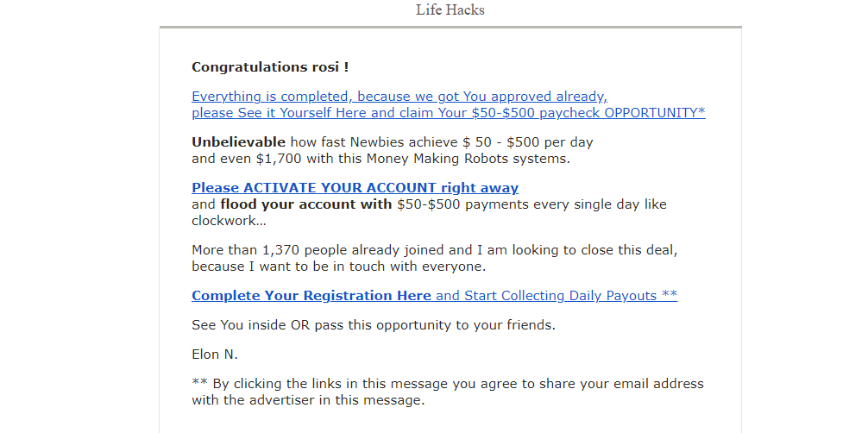Click "and Start Collecting Daily Payouts" link text

coord(546,296)
